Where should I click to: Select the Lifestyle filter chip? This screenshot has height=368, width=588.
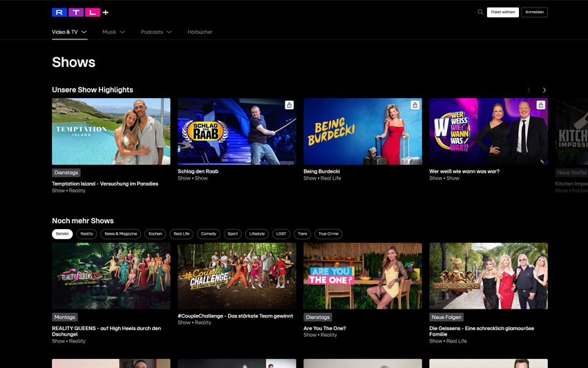click(257, 234)
